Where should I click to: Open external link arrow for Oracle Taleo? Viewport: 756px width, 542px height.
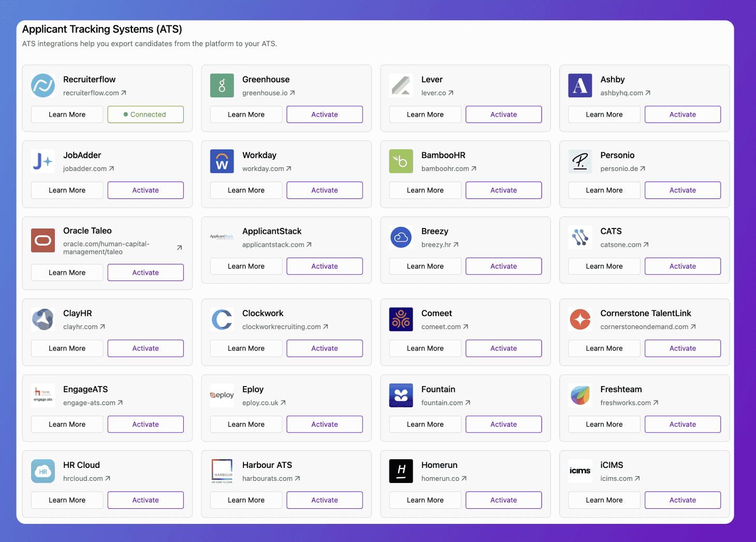point(179,248)
